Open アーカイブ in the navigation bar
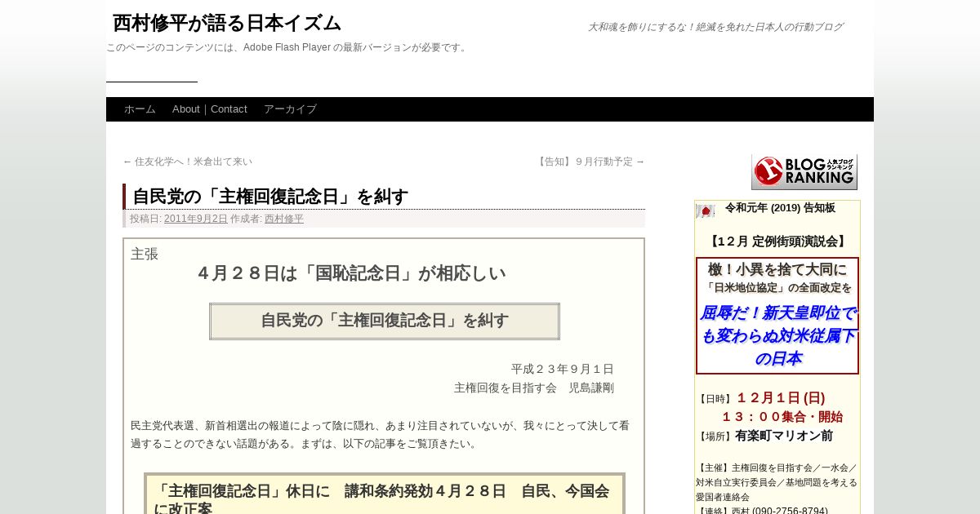The width and height of the screenshot is (980, 514). point(290,109)
